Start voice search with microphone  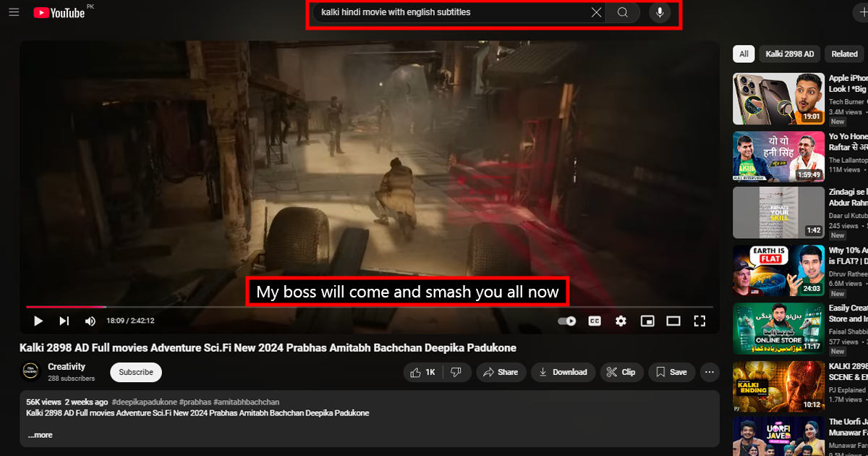[x=660, y=12]
